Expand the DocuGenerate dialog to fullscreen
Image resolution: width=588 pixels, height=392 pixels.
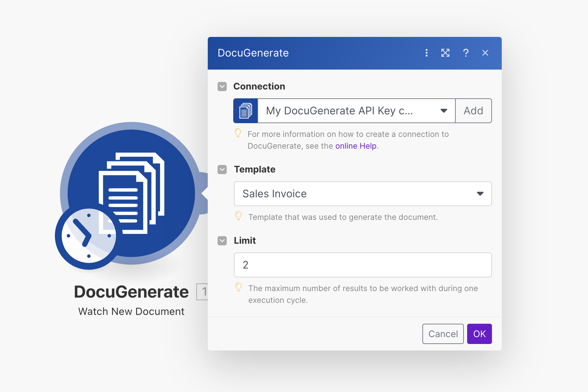point(445,53)
